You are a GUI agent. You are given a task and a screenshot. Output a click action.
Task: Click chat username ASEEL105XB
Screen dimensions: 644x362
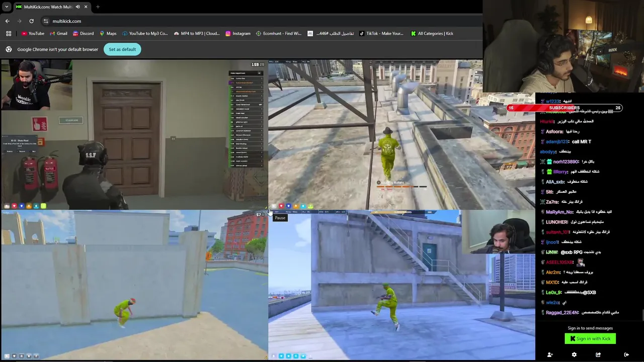point(559,262)
